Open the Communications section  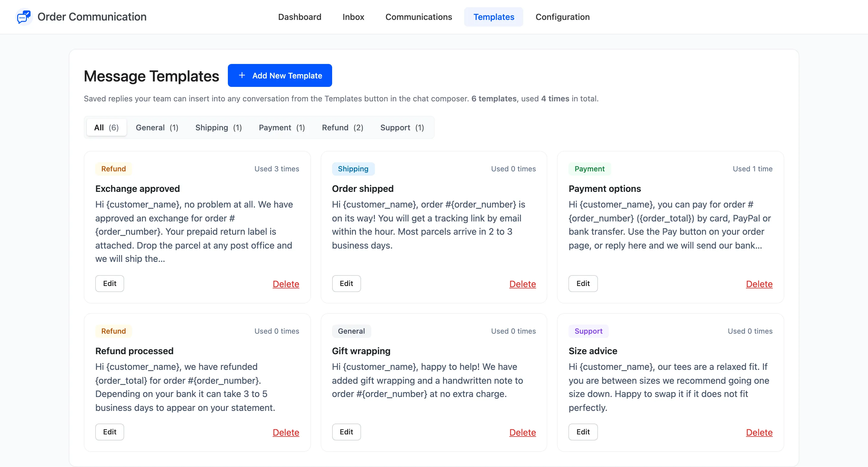419,17
